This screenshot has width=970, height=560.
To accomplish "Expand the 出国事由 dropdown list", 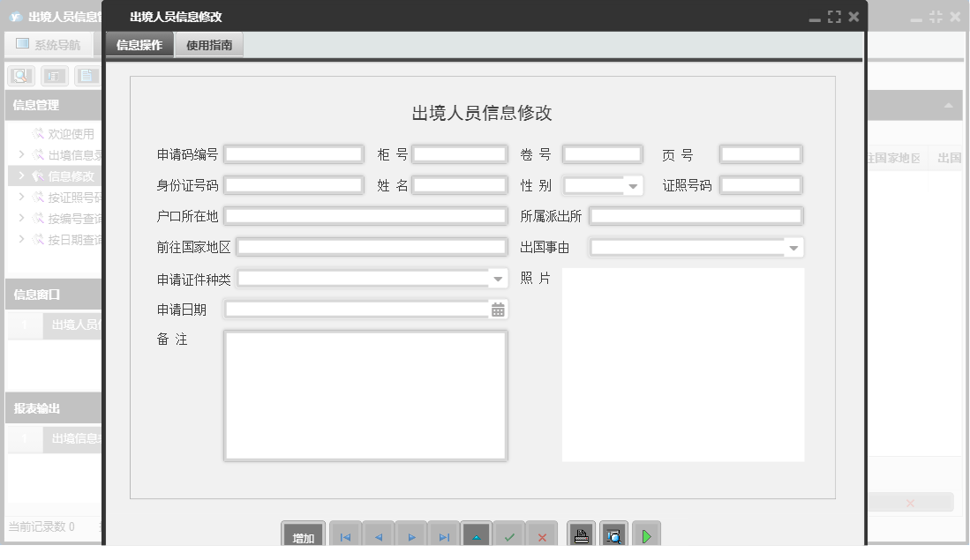I will click(x=793, y=249).
